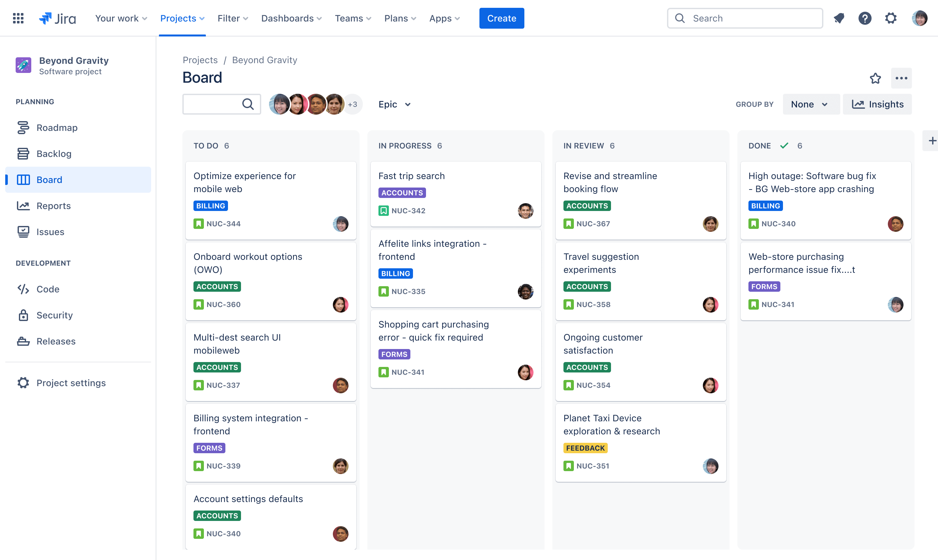
Task: Click the Create button to add issue
Action: [502, 18]
